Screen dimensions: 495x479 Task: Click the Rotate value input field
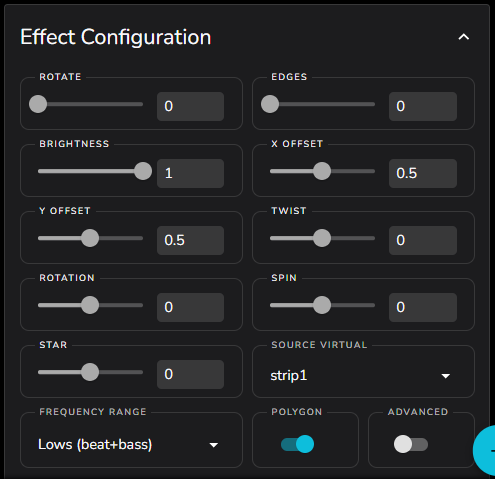tap(190, 106)
